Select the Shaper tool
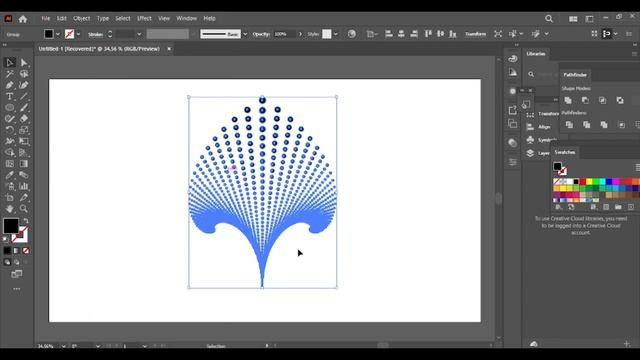640x360 pixels. coord(10,119)
